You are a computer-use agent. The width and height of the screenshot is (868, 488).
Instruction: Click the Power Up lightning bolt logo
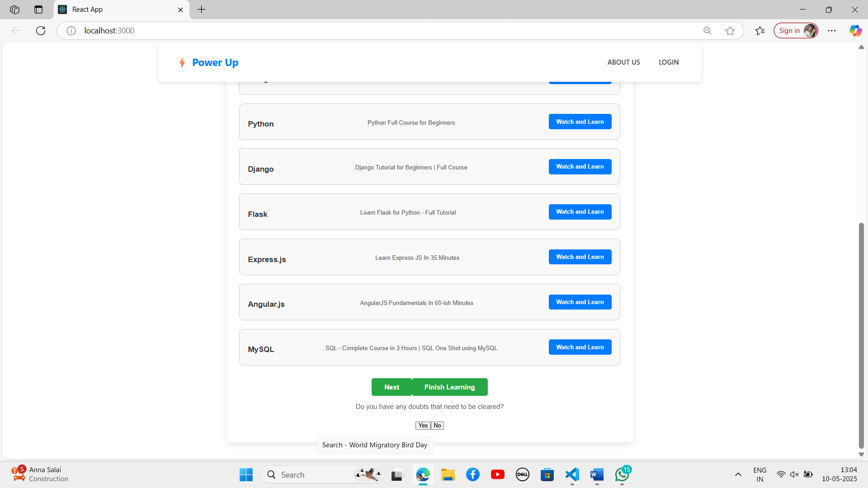[182, 62]
